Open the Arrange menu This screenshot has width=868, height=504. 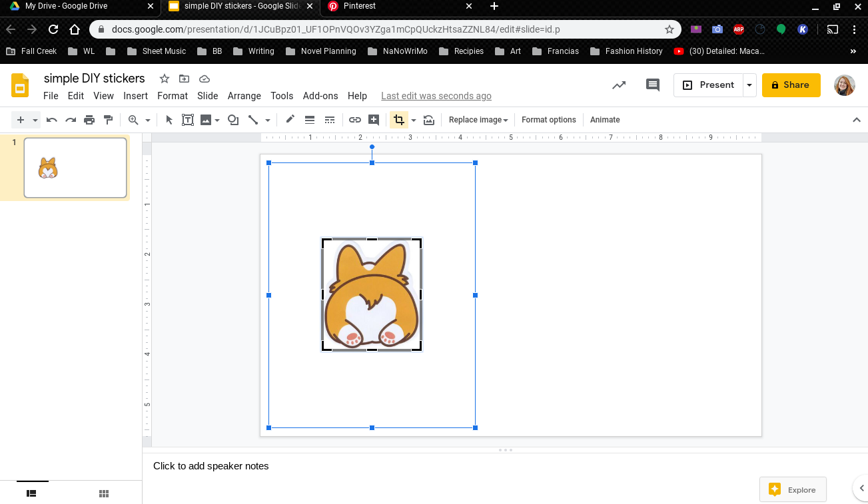coord(244,96)
